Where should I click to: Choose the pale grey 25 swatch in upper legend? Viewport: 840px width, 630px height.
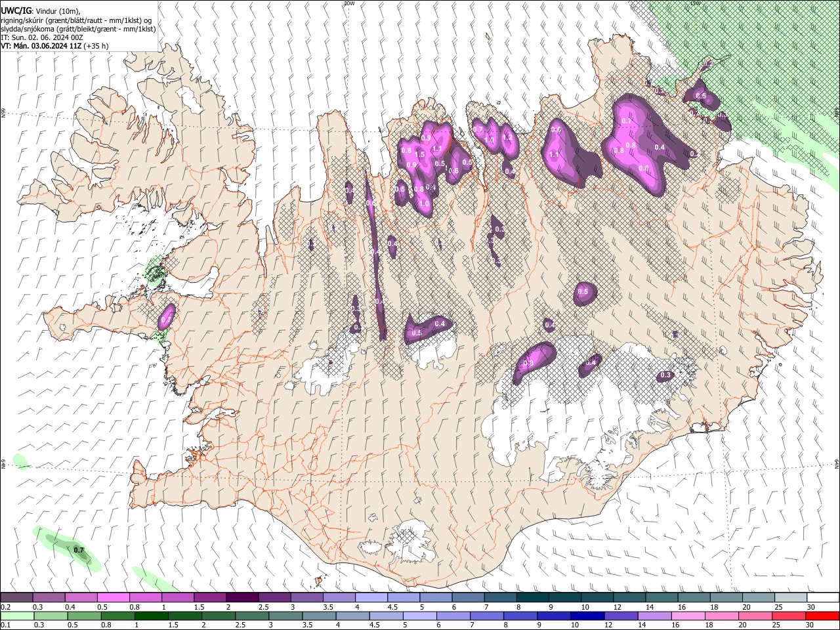click(x=791, y=598)
